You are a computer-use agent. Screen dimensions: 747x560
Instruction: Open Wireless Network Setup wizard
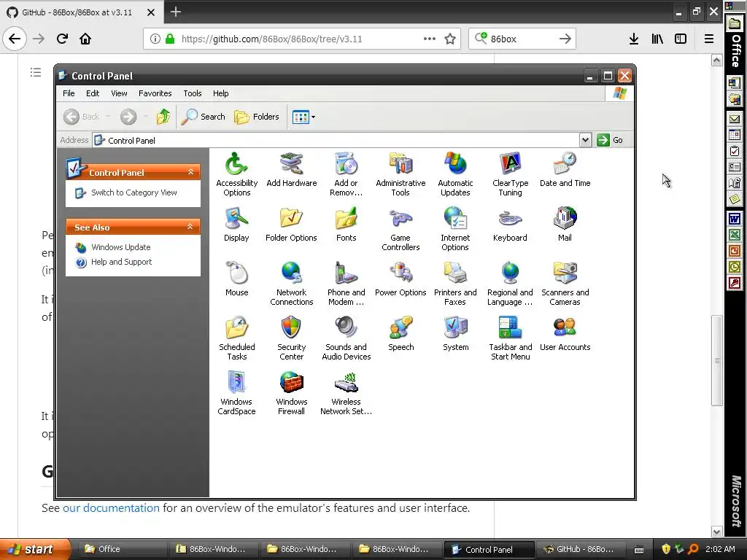[346, 393]
